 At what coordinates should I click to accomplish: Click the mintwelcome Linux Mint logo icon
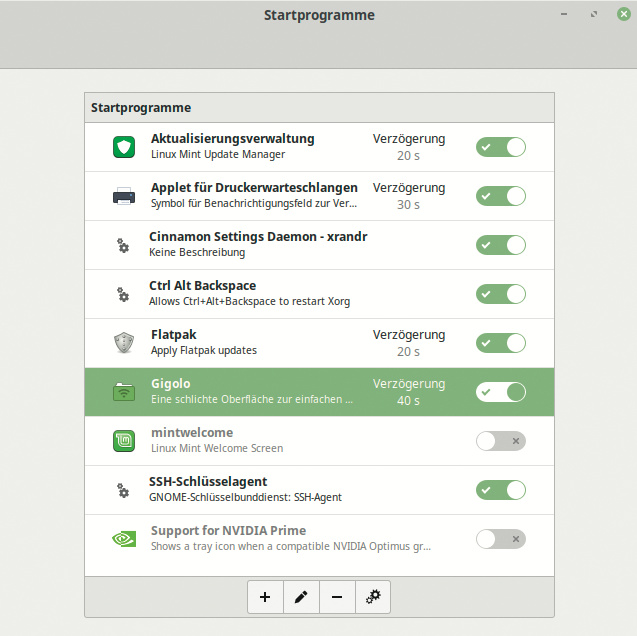[124, 441]
